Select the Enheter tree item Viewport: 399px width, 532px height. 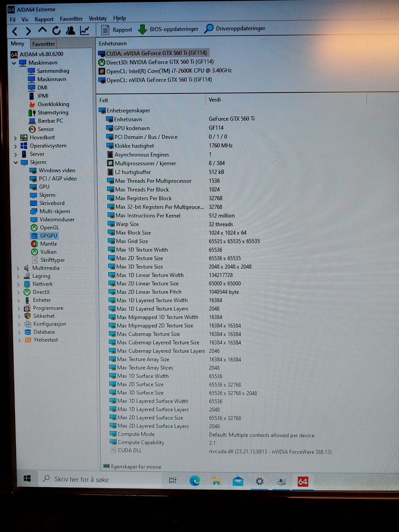pos(37,300)
